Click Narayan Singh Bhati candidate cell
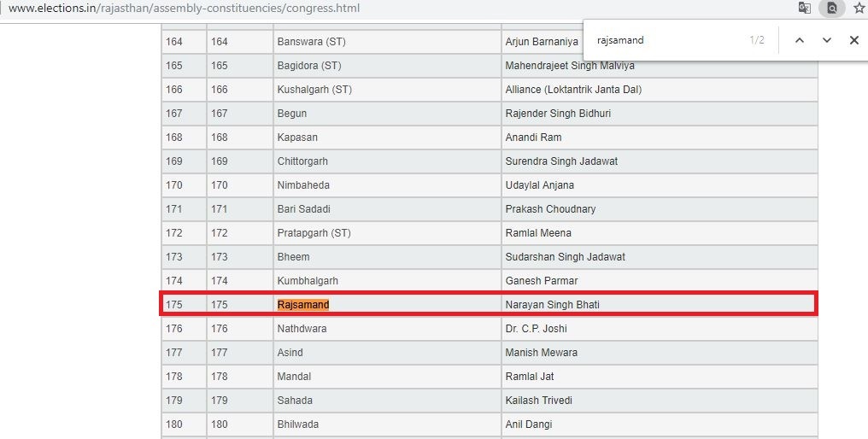This screenshot has height=439, width=868. (553, 305)
